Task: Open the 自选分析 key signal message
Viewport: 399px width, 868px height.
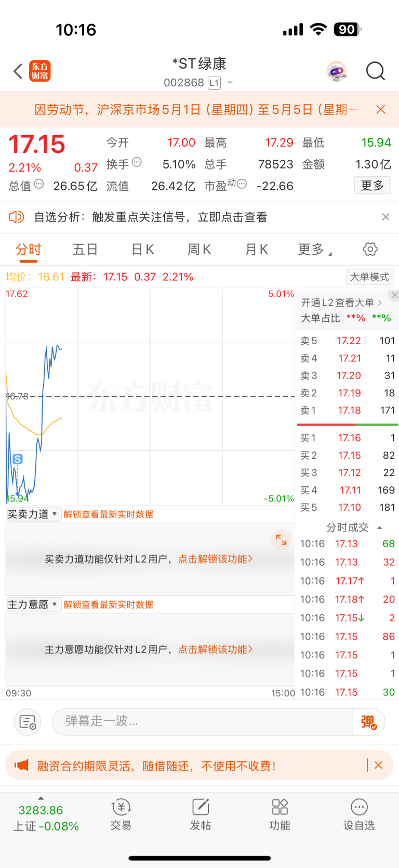Action: [151, 217]
